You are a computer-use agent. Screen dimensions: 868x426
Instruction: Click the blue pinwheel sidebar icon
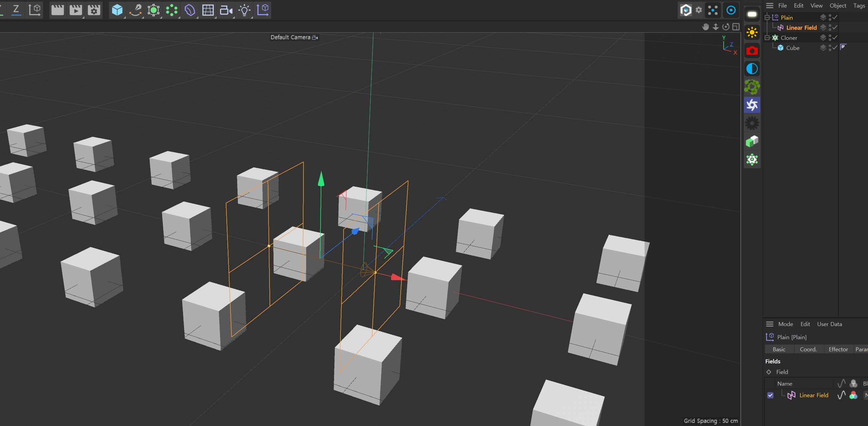(x=752, y=105)
